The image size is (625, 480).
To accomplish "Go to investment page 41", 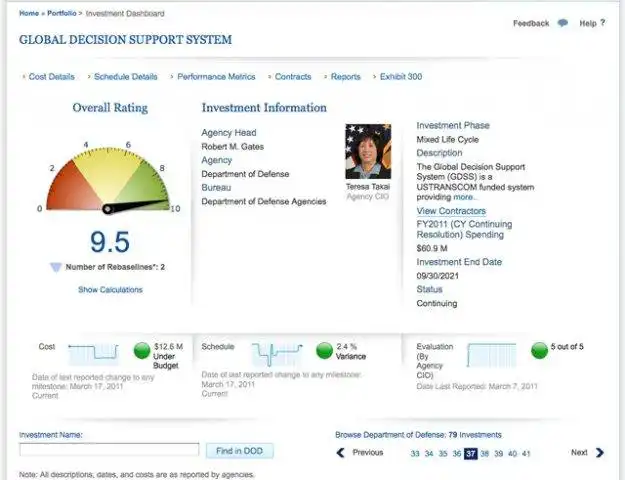I will point(526,454).
